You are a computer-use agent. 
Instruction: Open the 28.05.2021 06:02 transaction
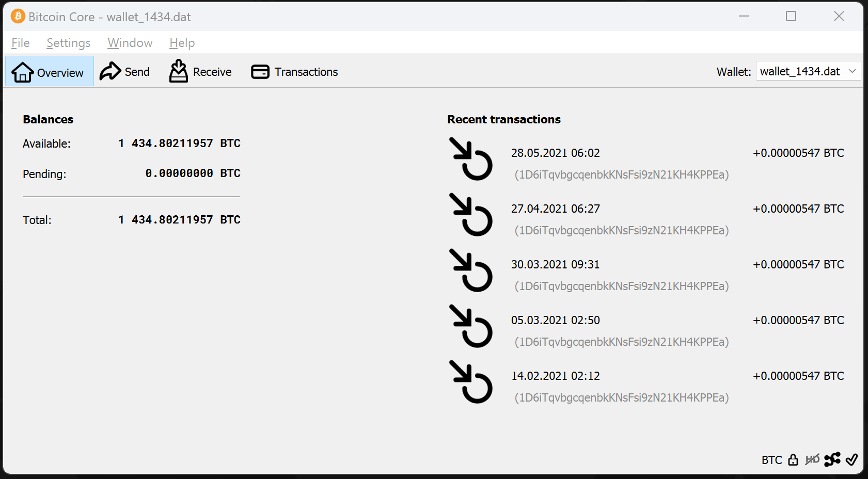click(555, 153)
